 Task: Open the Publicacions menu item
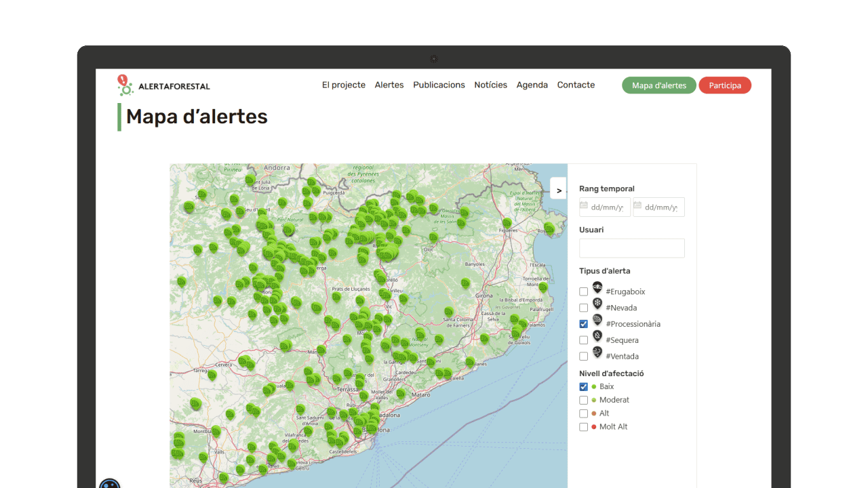[439, 85]
